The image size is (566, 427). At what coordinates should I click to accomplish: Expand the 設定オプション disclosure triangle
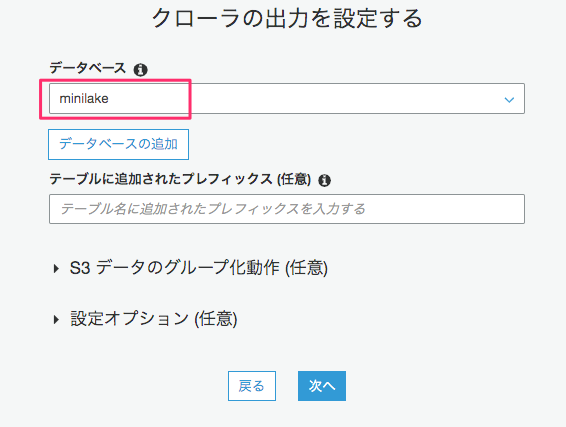tap(56, 319)
